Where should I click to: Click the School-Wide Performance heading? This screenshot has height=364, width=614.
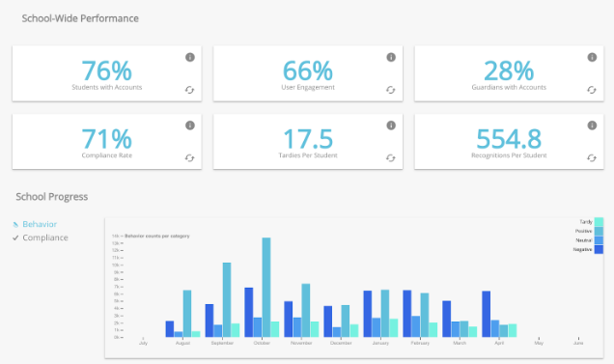pos(80,18)
